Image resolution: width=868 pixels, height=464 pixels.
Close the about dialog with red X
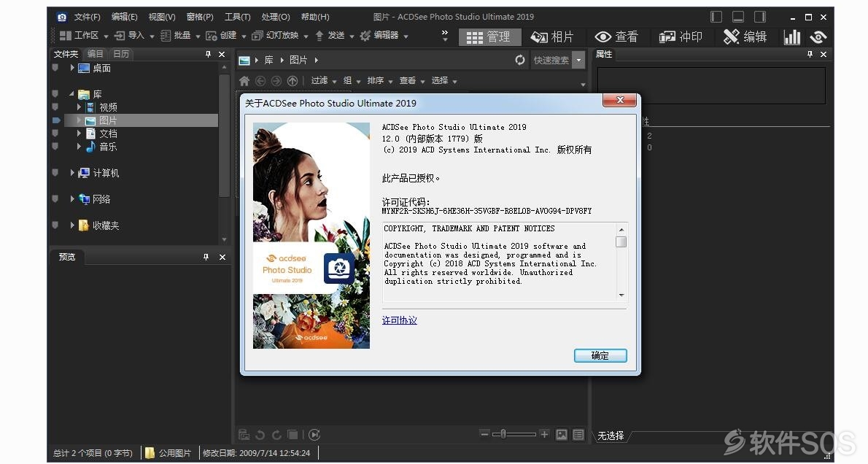(620, 100)
